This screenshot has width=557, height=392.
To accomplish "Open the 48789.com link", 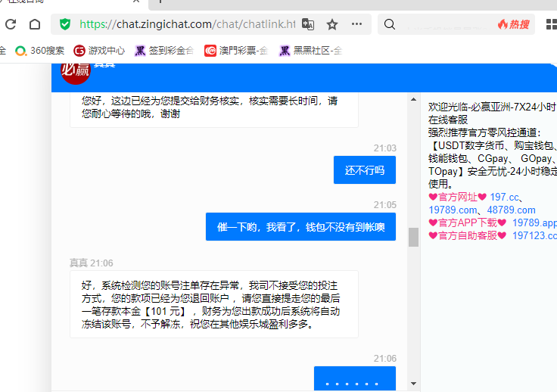I will point(511,210).
